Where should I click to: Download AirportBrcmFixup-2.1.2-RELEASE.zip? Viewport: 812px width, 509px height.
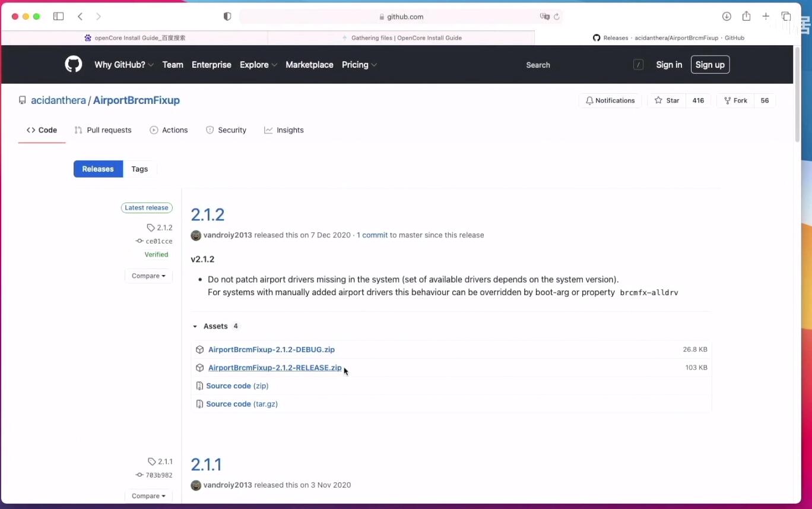coord(275,368)
